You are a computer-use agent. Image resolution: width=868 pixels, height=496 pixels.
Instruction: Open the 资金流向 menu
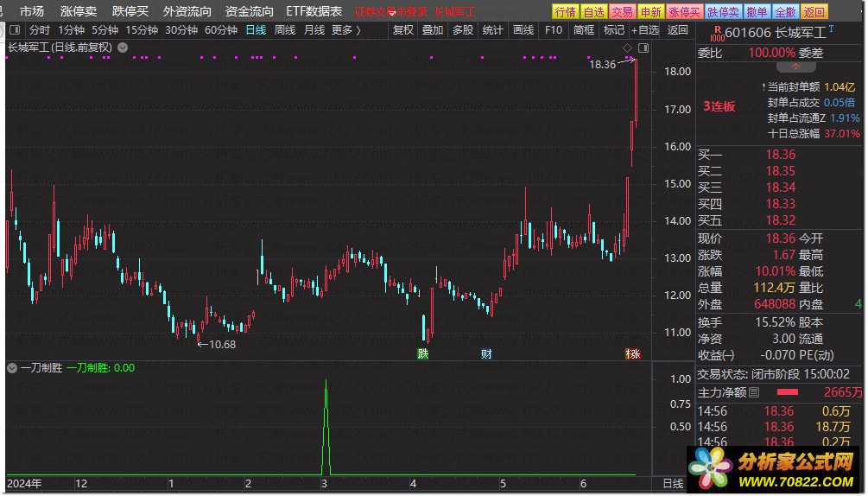[249, 11]
